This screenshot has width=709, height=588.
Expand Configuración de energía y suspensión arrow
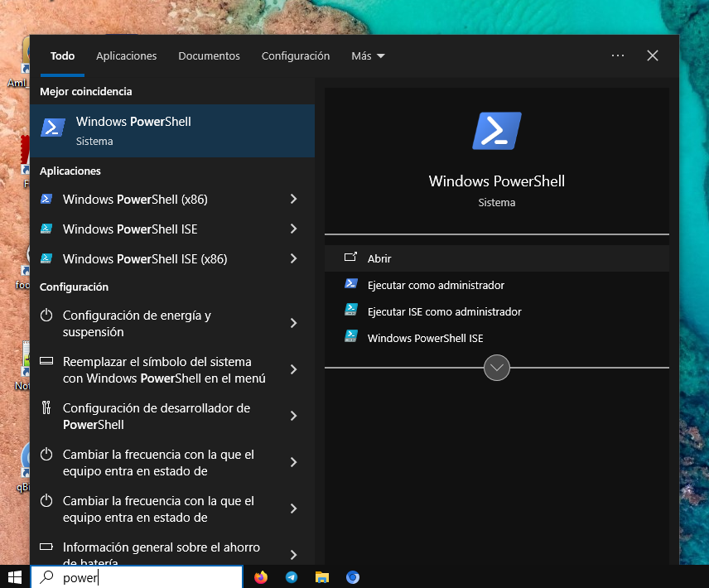[x=293, y=323]
